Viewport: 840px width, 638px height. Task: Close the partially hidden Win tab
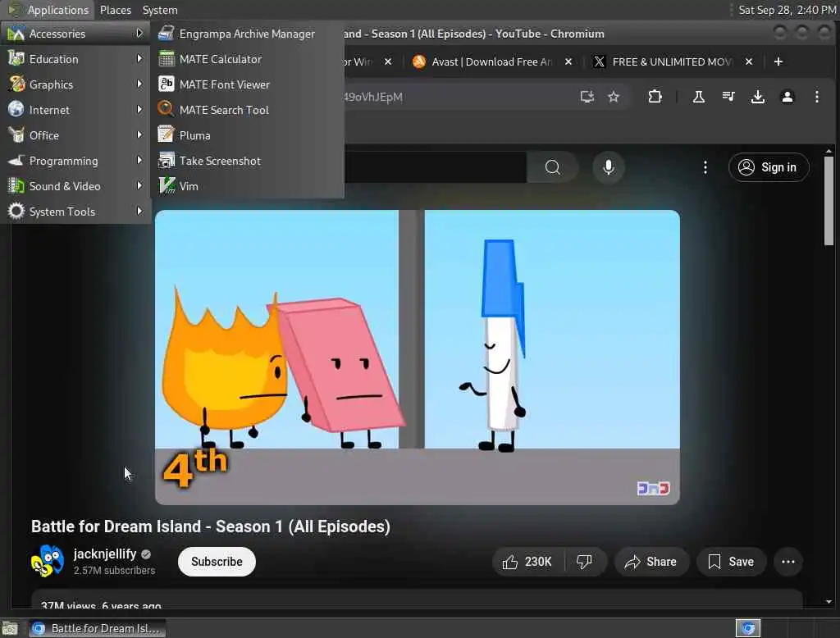tap(388, 62)
